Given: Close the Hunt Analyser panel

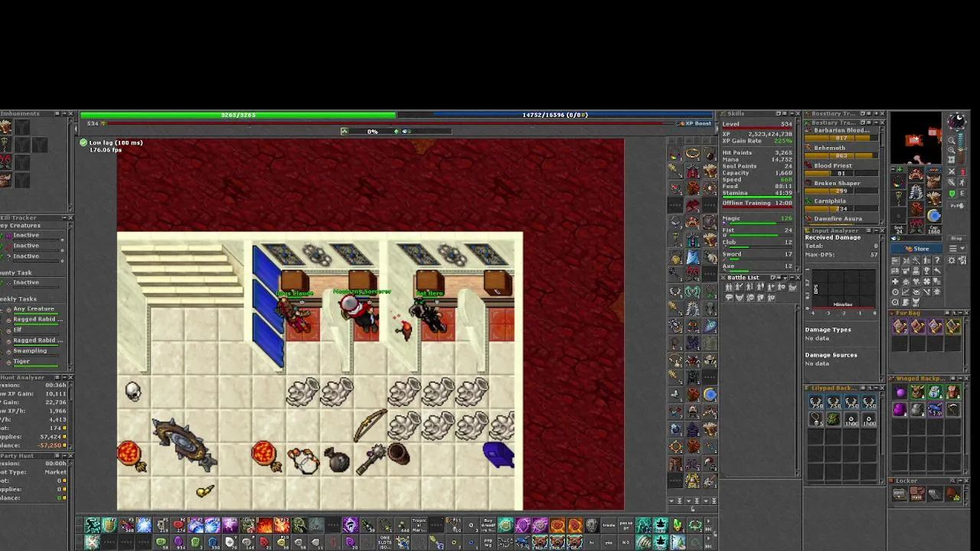Looking at the screenshot, I should 70,377.
